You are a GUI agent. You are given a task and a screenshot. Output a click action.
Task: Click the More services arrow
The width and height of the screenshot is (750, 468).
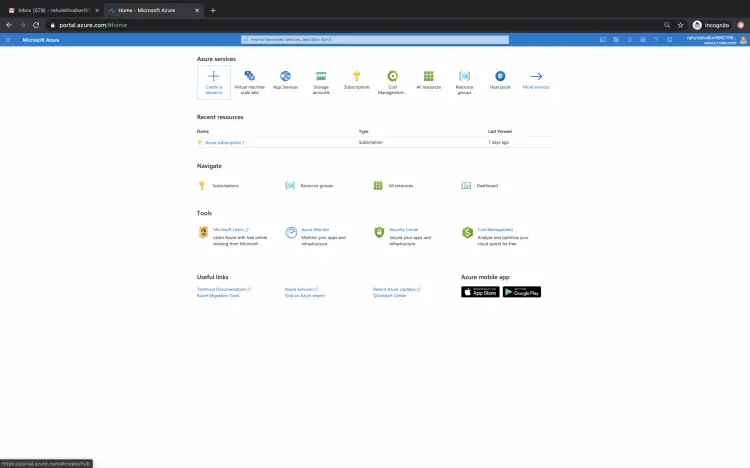[536, 76]
